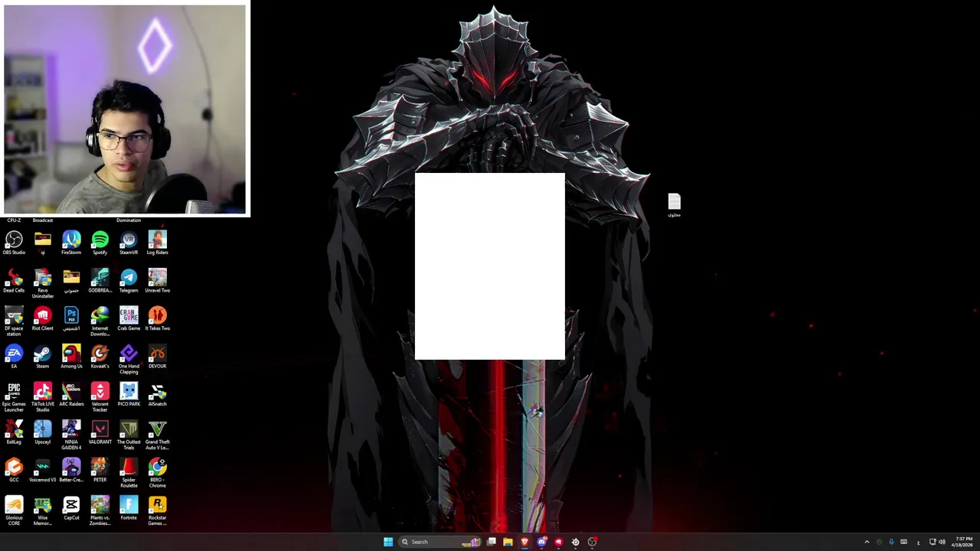
Task: Click the KovaaK's shortcut
Action: point(100,357)
